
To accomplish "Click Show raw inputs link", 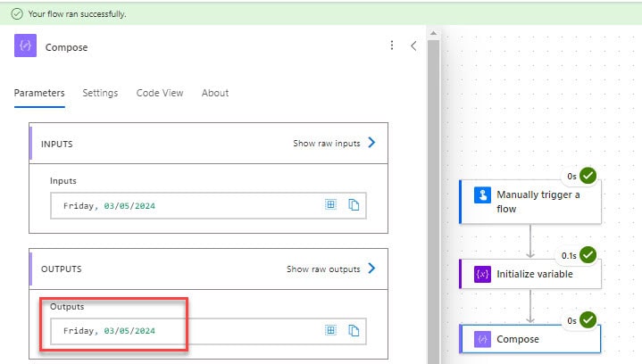I will coord(327,143).
